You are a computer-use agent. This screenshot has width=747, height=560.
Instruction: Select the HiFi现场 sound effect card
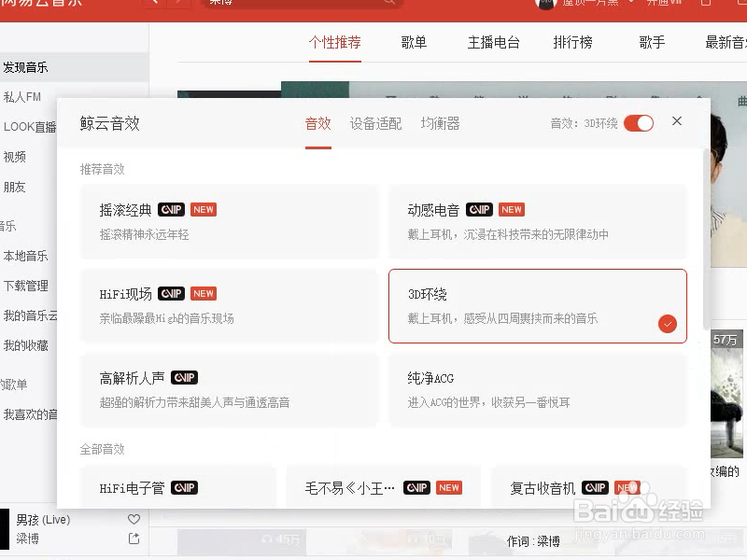coord(230,306)
